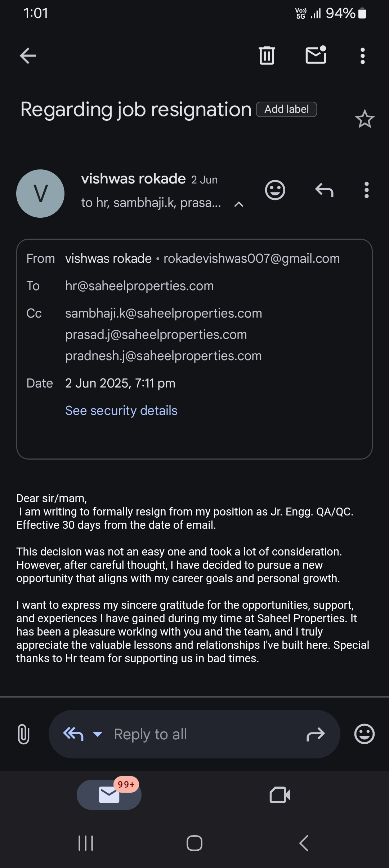Collapse the recipient details chevron

[239, 204]
